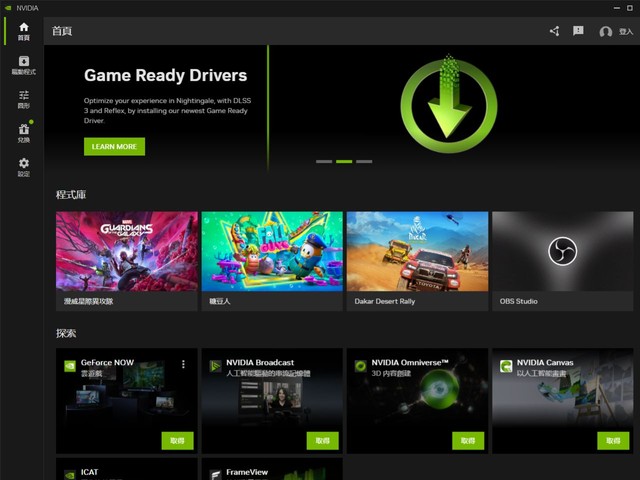Open the Drivers section in sidebar
The width and height of the screenshot is (640, 480).
pos(24,65)
